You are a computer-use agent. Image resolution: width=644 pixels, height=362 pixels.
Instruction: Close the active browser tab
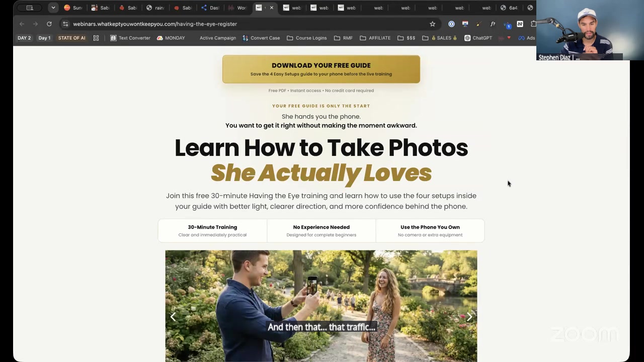(272, 8)
